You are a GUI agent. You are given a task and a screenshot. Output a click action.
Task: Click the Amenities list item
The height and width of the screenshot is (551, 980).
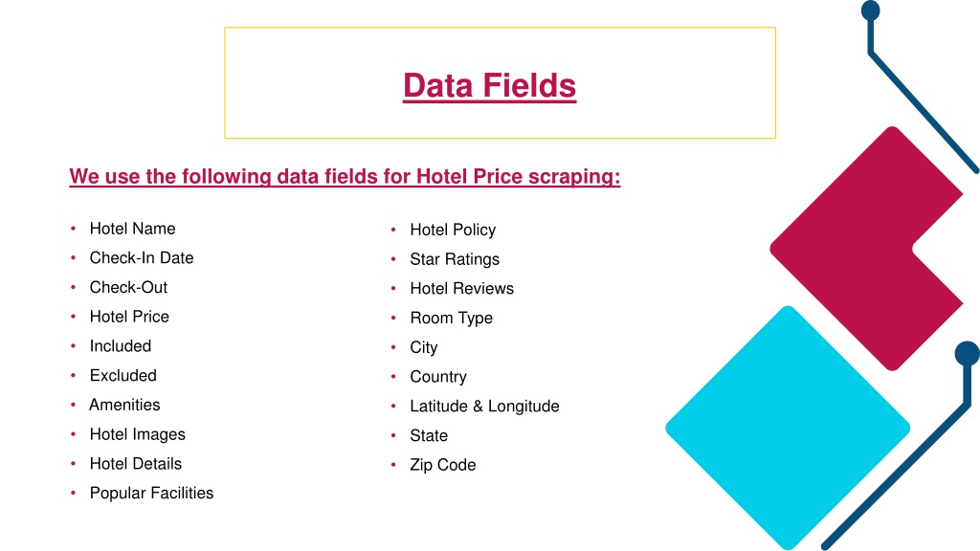tap(124, 405)
